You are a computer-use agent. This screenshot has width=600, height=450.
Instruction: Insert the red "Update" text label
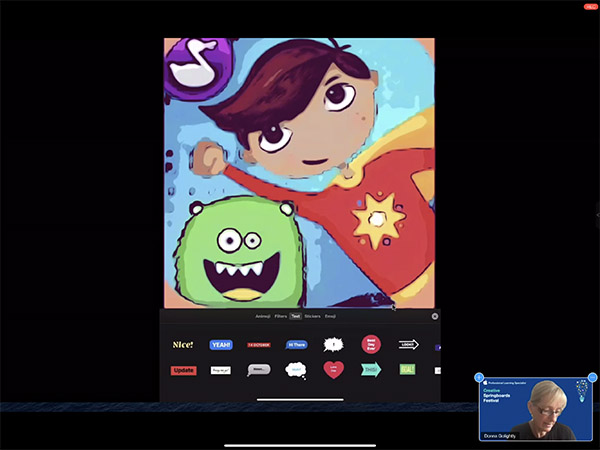tap(184, 370)
